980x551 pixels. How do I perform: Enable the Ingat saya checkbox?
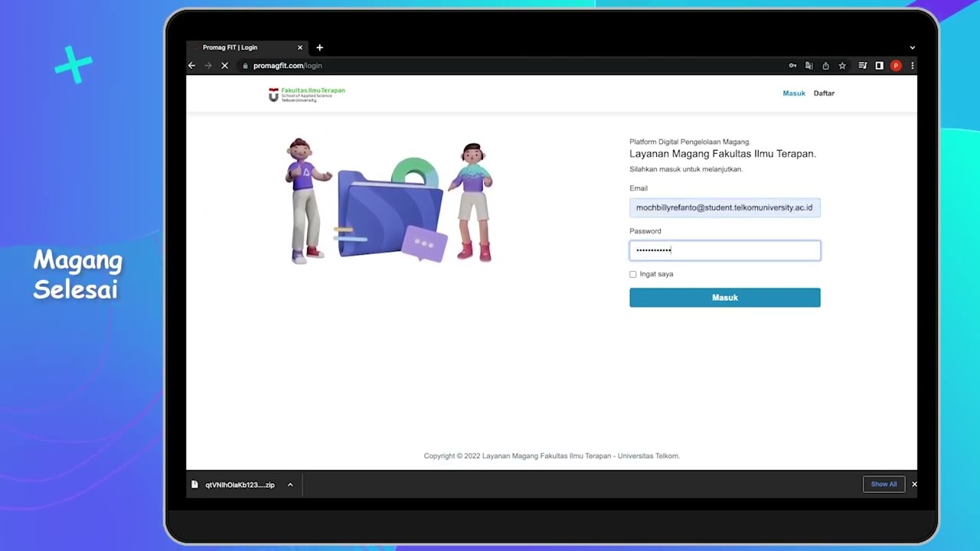point(633,274)
